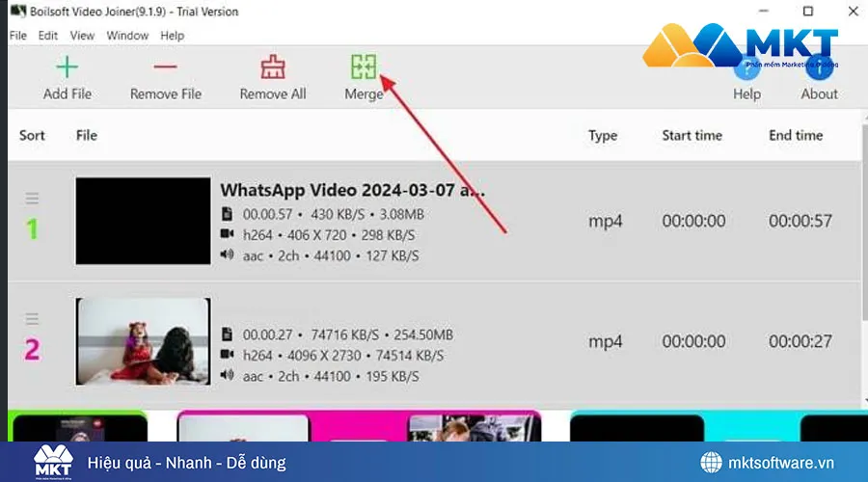Click the Boilsoft app icon in title bar
The image size is (868, 482).
click(17, 11)
